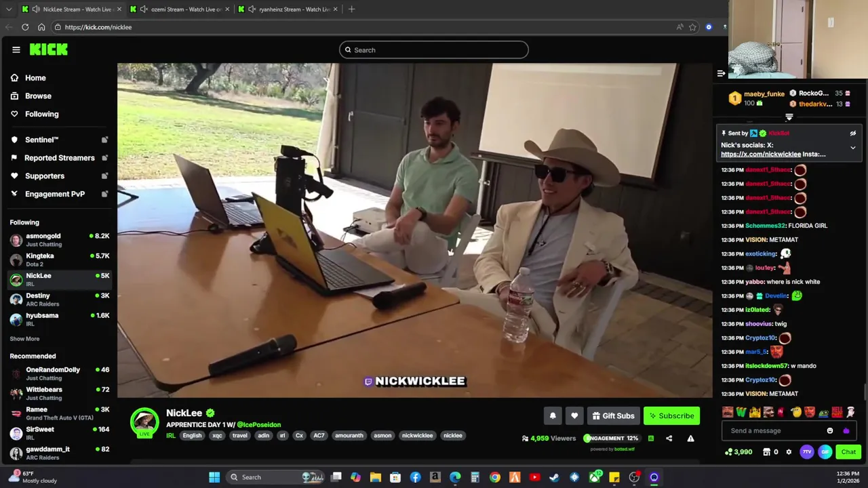Bookmark page with star icon
Image resolution: width=868 pixels, height=488 pixels.
pyautogui.click(x=692, y=27)
